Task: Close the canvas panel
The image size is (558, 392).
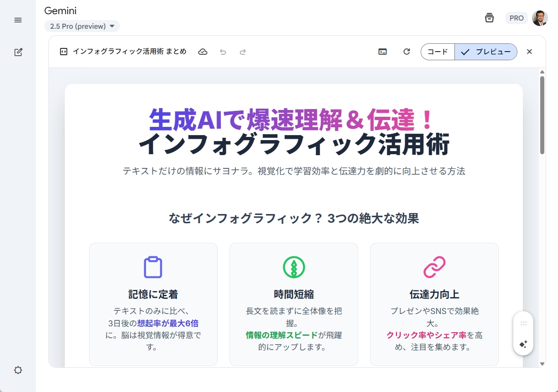Action: point(529,52)
